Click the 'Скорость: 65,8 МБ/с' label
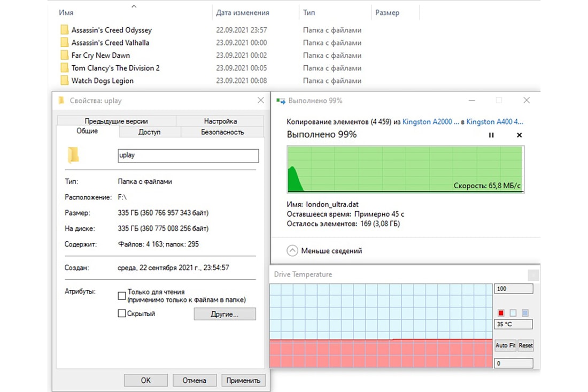Image resolution: width=588 pixels, height=392 pixels. click(x=487, y=186)
